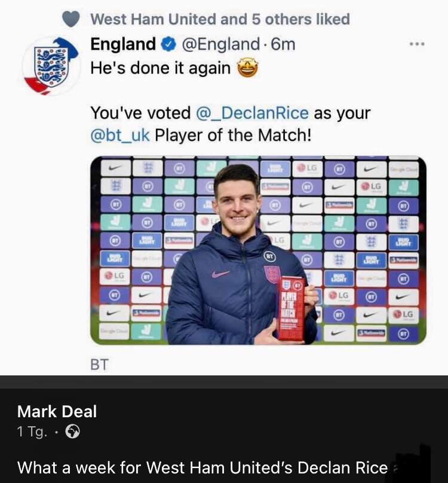
Task: Select the England display name
Action: pyautogui.click(x=123, y=44)
